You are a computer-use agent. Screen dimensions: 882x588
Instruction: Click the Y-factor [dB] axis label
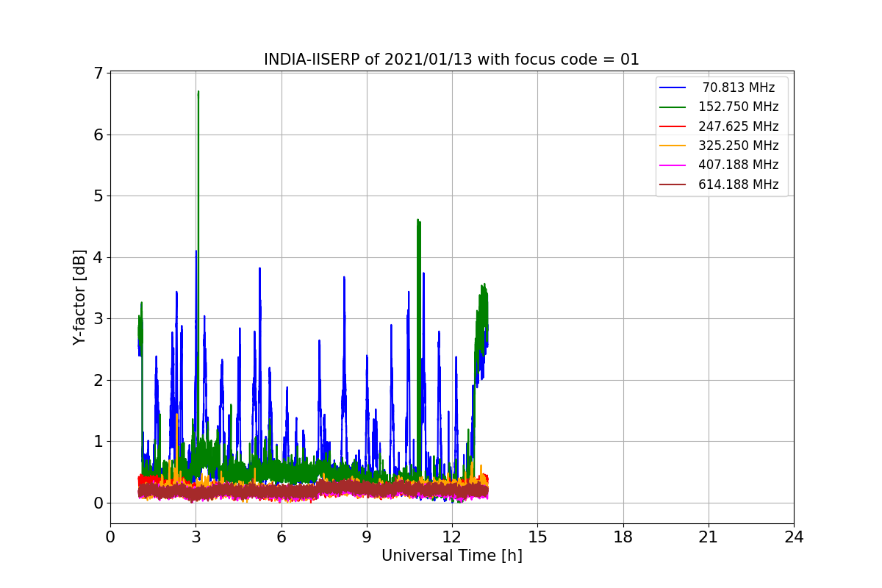point(79,297)
